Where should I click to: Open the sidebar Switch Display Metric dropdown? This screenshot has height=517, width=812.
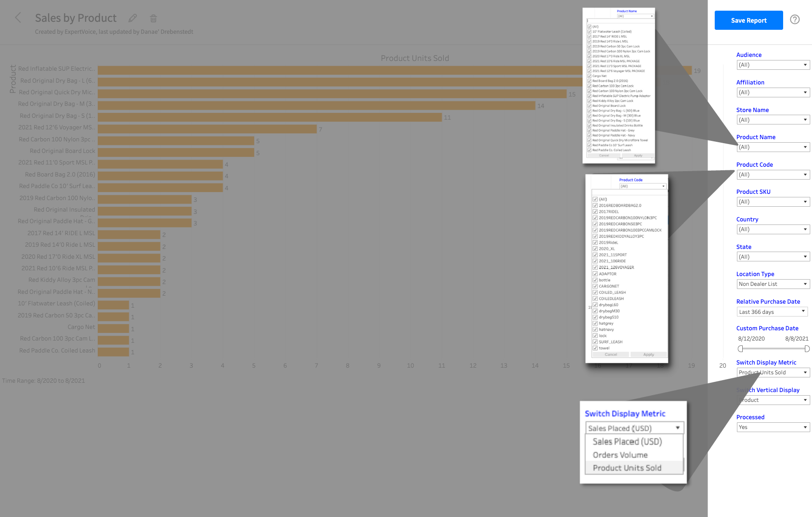tap(773, 373)
